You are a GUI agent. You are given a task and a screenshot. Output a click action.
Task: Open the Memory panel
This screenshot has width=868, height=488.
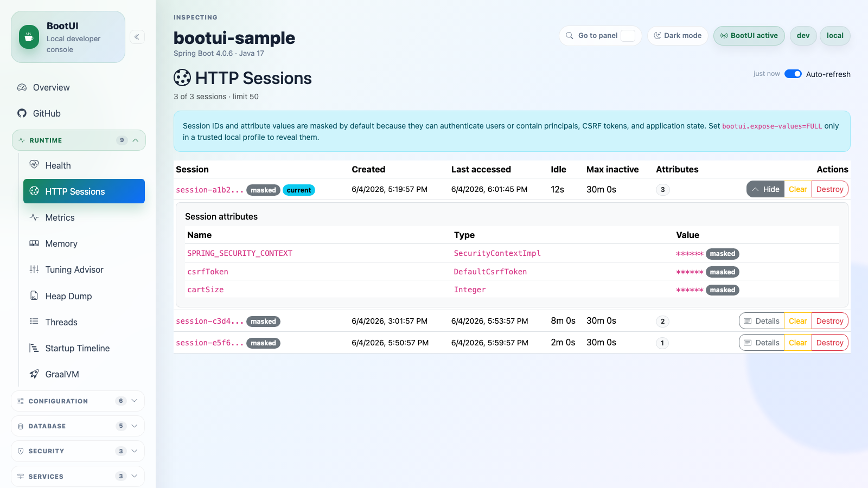(x=84, y=243)
